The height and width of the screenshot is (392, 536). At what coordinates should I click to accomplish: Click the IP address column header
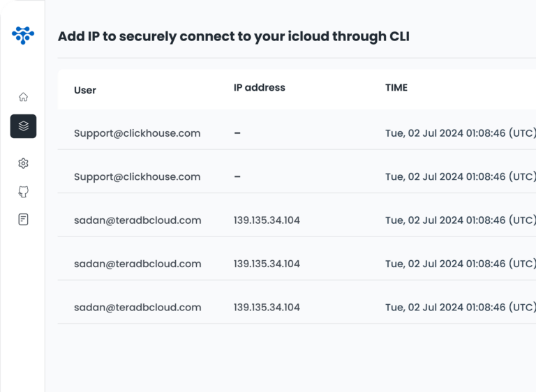[x=259, y=88]
